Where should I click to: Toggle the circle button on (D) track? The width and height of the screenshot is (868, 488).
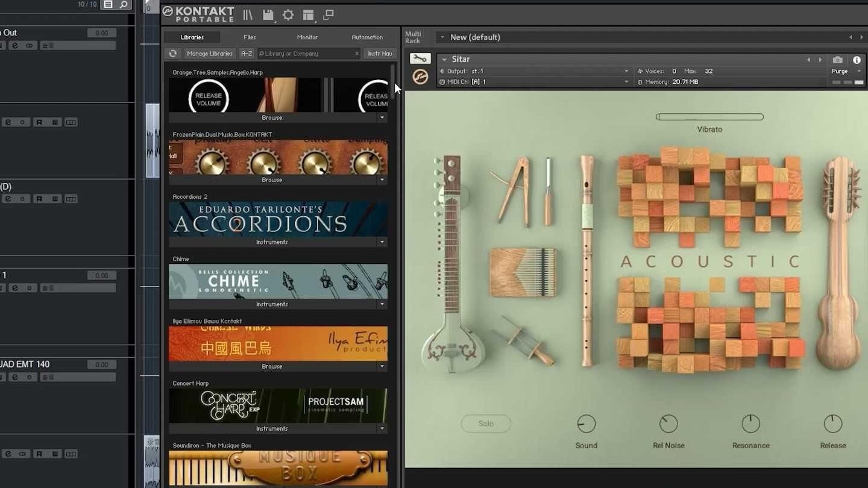pyautogui.click(x=23, y=199)
